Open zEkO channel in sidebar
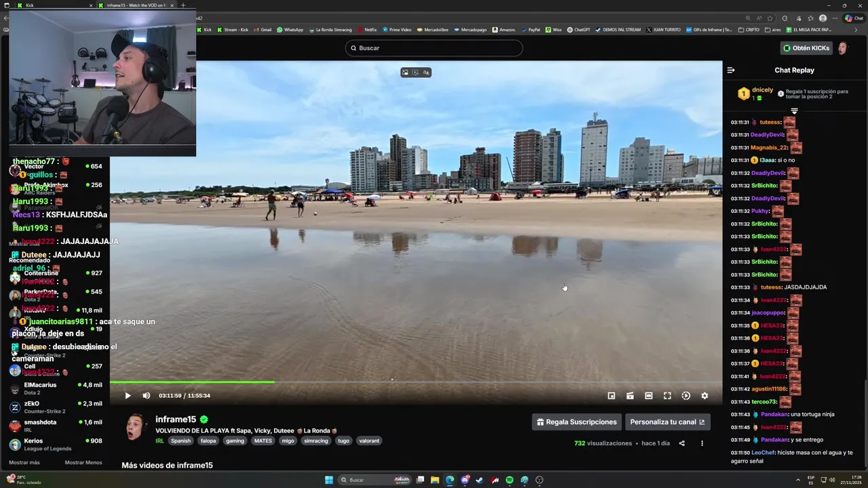 (x=56, y=407)
